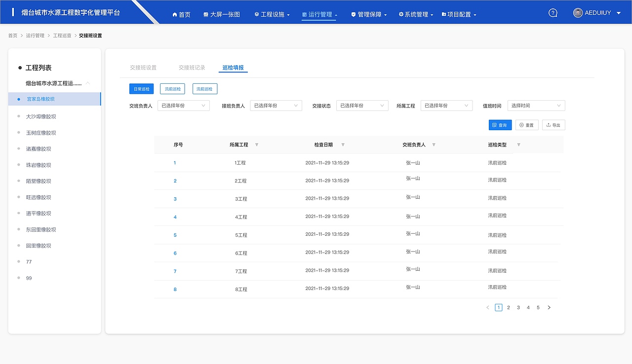Viewport: 632px width, 364px height.
Task: Select the 巡检填报 tab
Action: click(x=233, y=68)
